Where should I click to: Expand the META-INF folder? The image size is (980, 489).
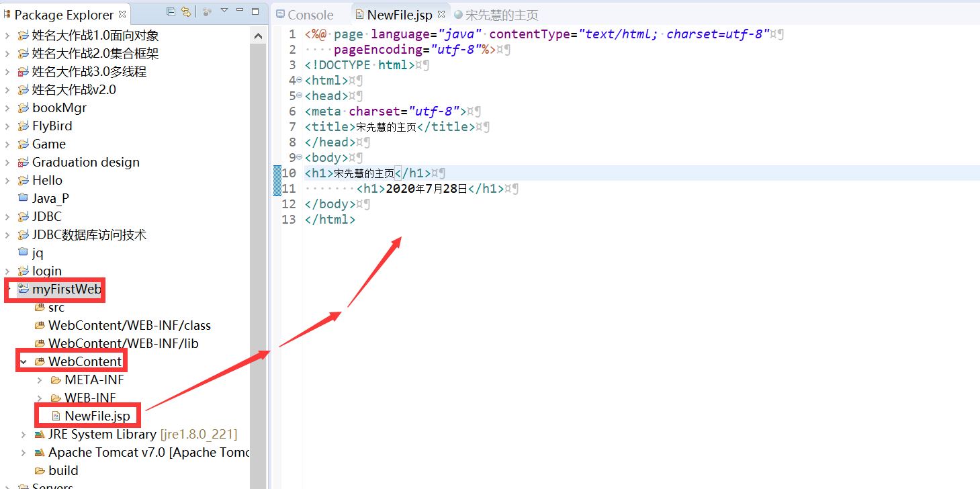[40, 380]
